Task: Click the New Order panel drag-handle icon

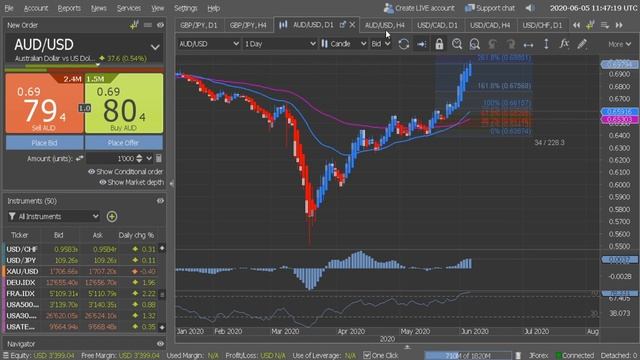Action: coord(148,25)
